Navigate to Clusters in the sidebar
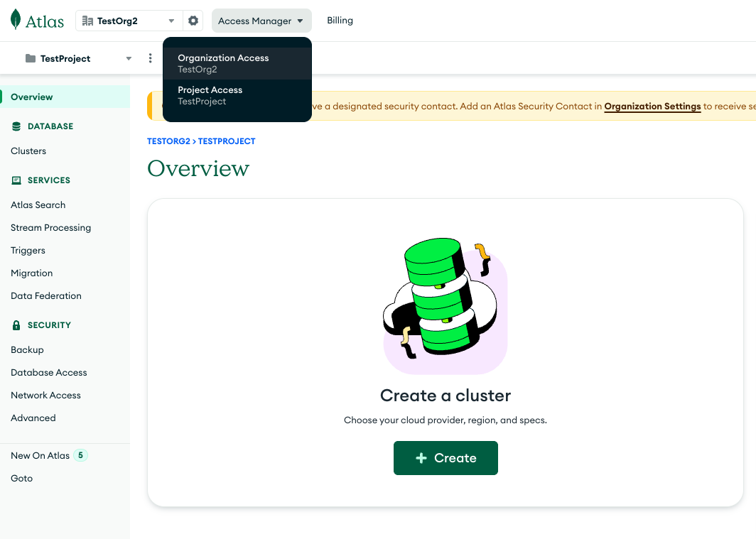This screenshot has width=756, height=539. [28, 151]
